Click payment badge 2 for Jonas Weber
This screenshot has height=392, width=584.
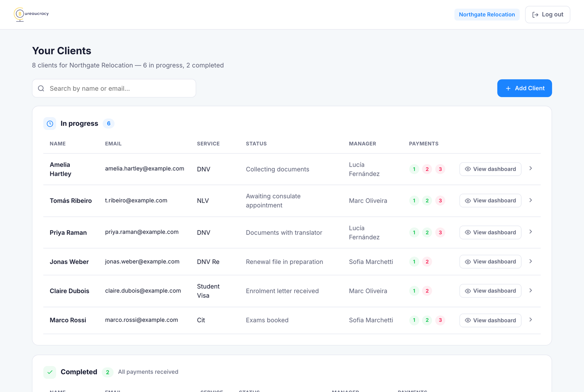pos(427,262)
